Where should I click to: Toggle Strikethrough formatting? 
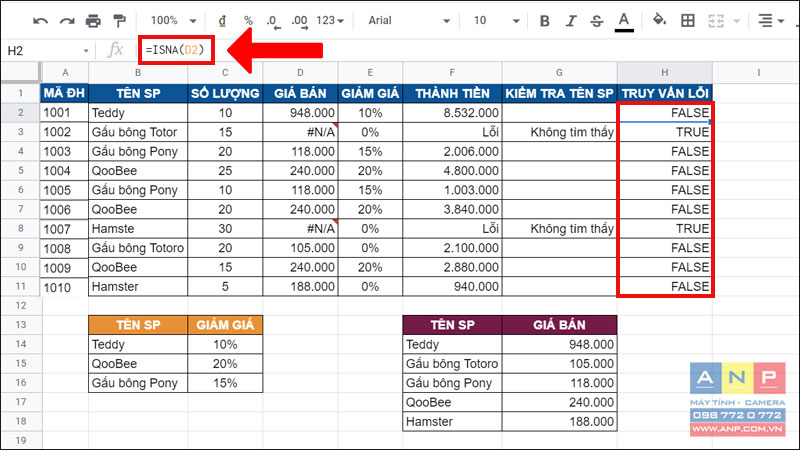click(596, 21)
